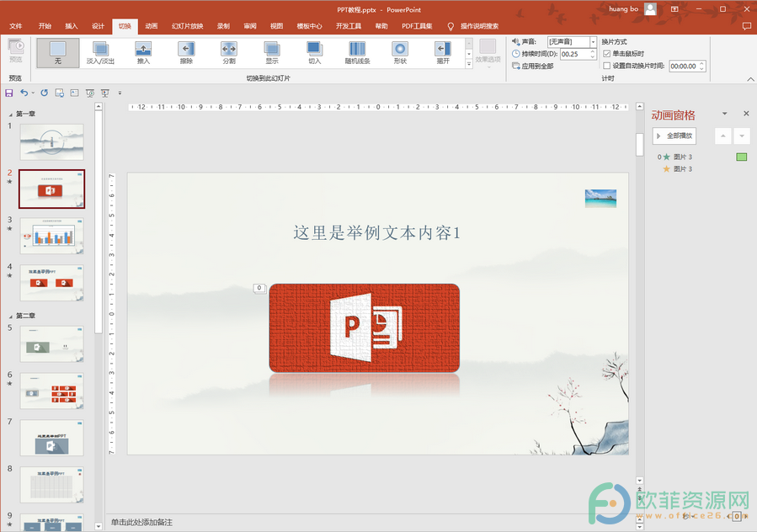Screen dimensions: 757x532
Task: Apply the 随机线条 random bars transition
Action: (357, 53)
